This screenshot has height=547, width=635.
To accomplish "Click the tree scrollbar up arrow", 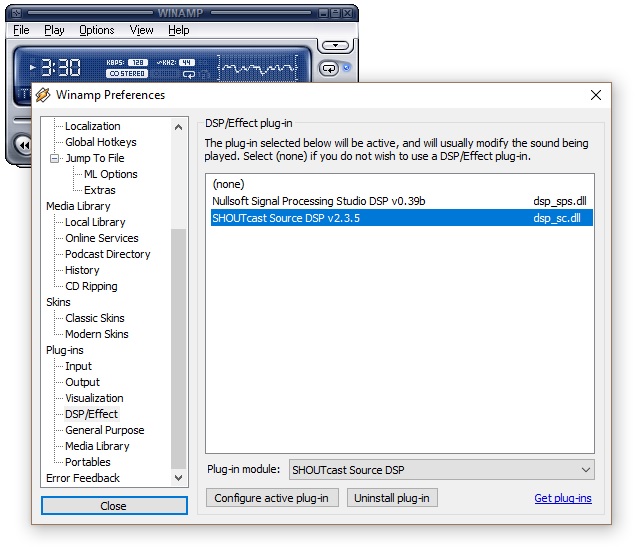I will [x=178, y=127].
